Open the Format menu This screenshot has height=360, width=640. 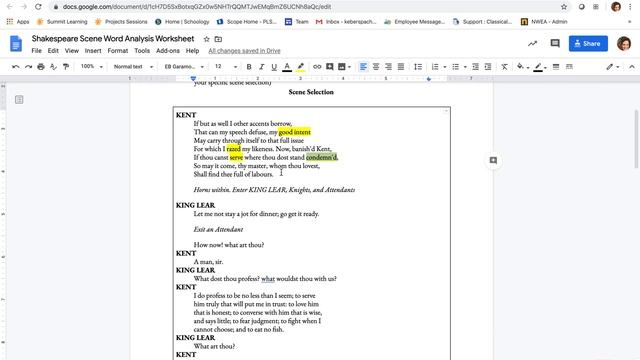pos(118,51)
